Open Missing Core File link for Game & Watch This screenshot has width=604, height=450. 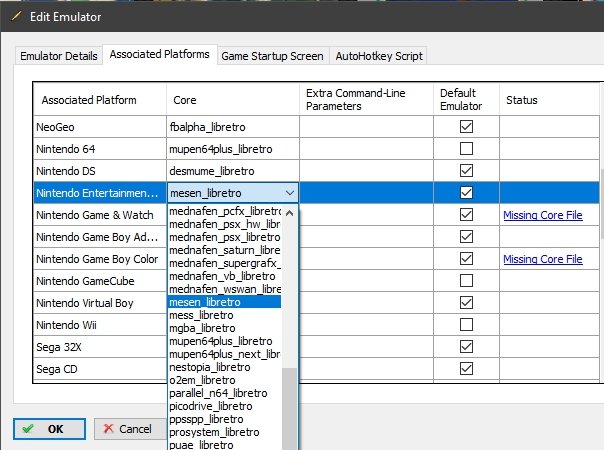(543, 215)
